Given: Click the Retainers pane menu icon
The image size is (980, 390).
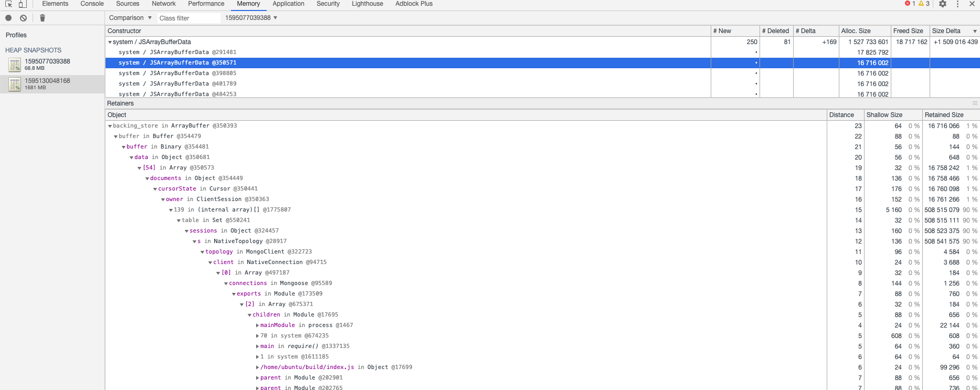Looking at the screenshot, I should click(x=975, y=103).
